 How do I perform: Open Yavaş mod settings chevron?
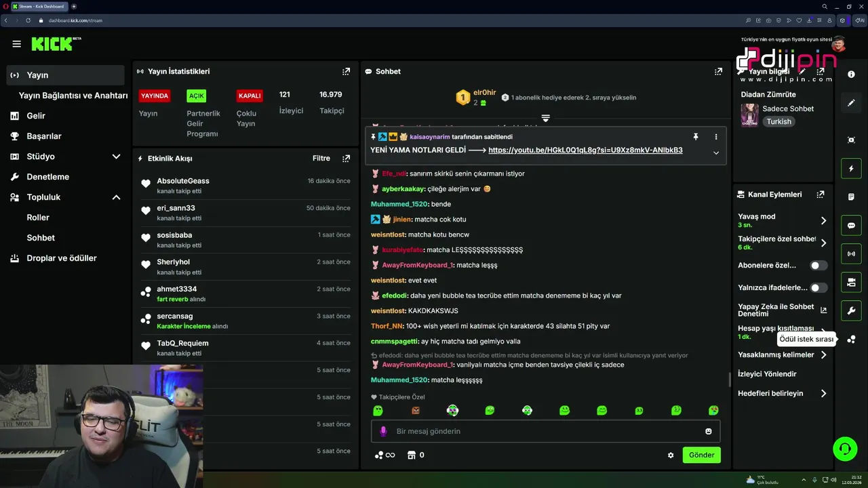[823, 221]
